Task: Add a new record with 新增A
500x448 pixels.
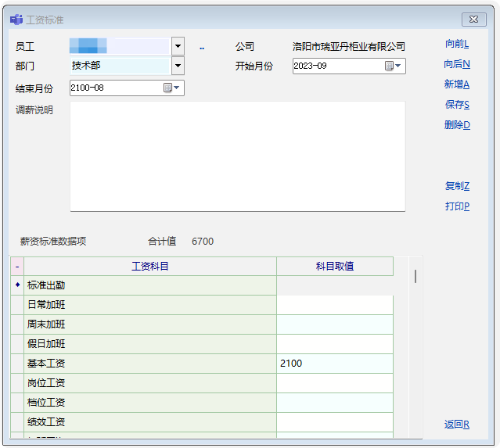Action: click(456, 84)
